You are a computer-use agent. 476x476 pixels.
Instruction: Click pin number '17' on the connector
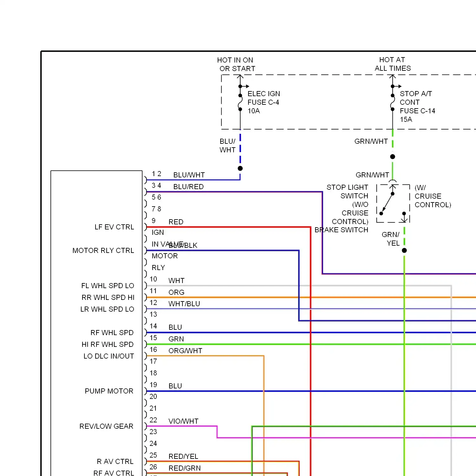[x=153, y=361]
